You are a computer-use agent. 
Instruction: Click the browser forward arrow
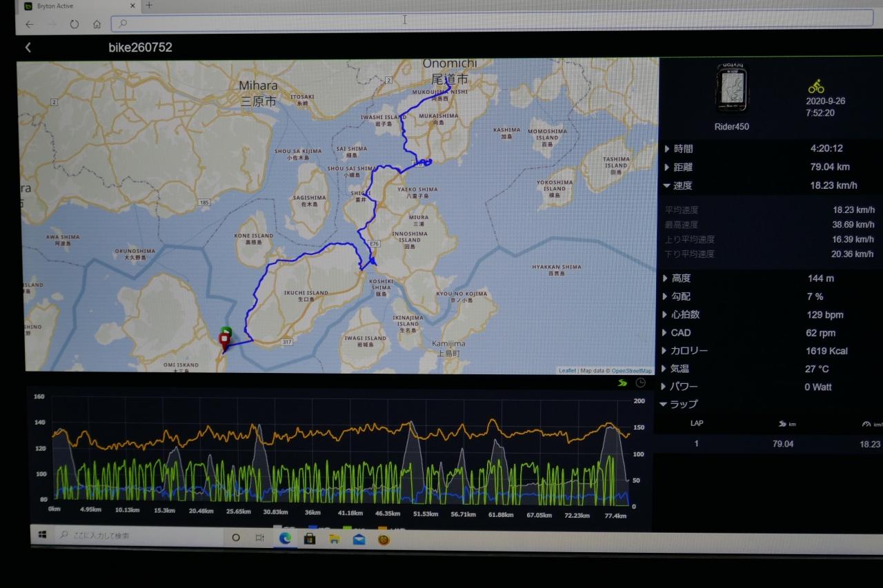(52, 24)
